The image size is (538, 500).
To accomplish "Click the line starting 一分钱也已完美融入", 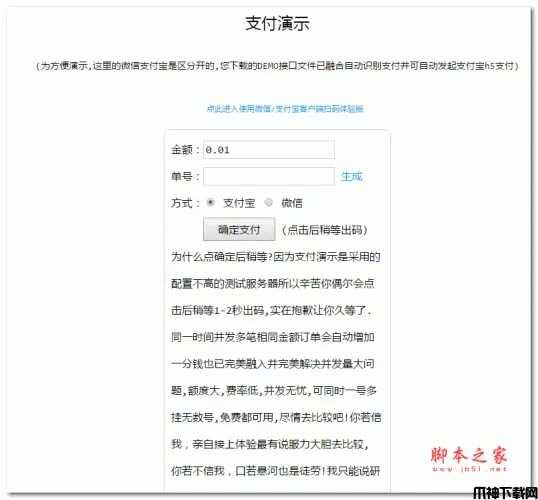I will tap(273, 364).
